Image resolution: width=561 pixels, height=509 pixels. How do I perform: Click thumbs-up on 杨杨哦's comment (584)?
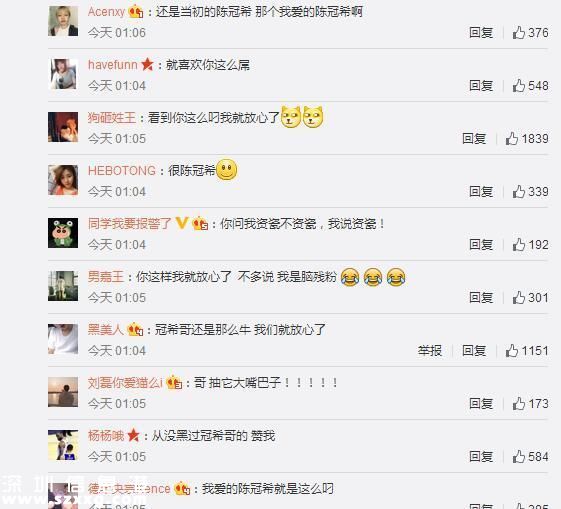click(x=518, y=456)
